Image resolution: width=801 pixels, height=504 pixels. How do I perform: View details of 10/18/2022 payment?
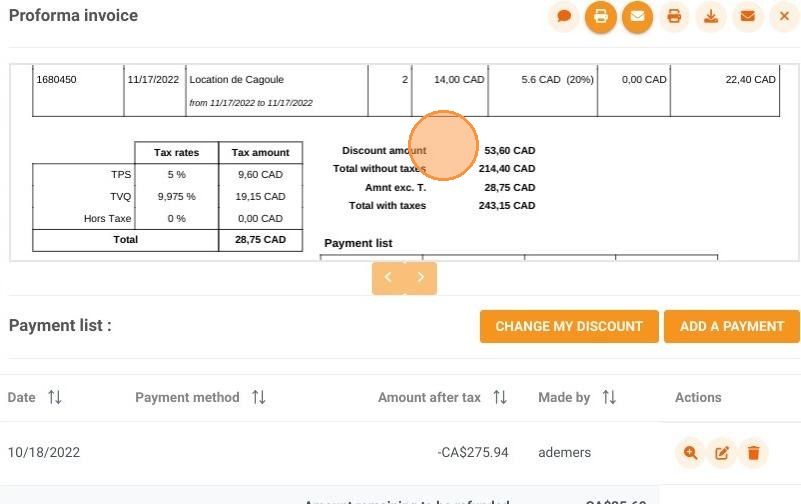tap(690, 452)
